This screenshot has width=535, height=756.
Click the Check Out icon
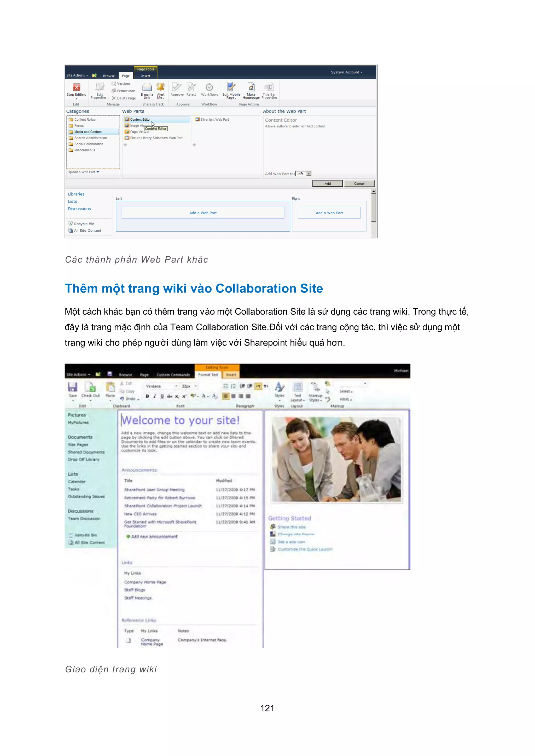[x=90, y=386]
